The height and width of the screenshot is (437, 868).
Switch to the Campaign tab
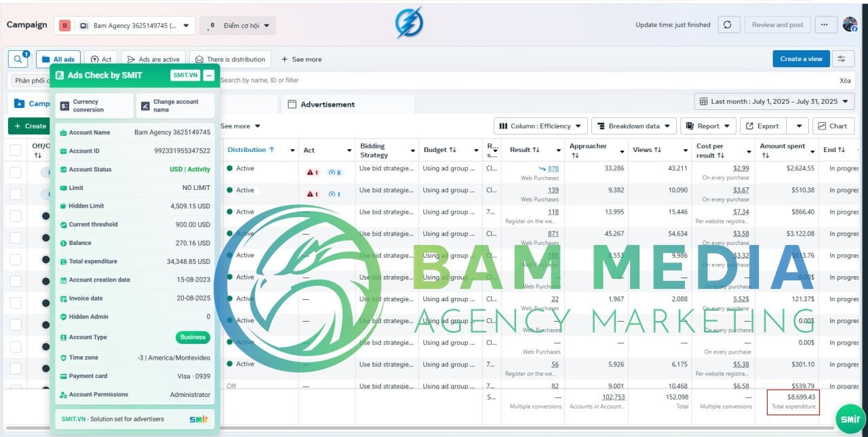coord(31,104)
